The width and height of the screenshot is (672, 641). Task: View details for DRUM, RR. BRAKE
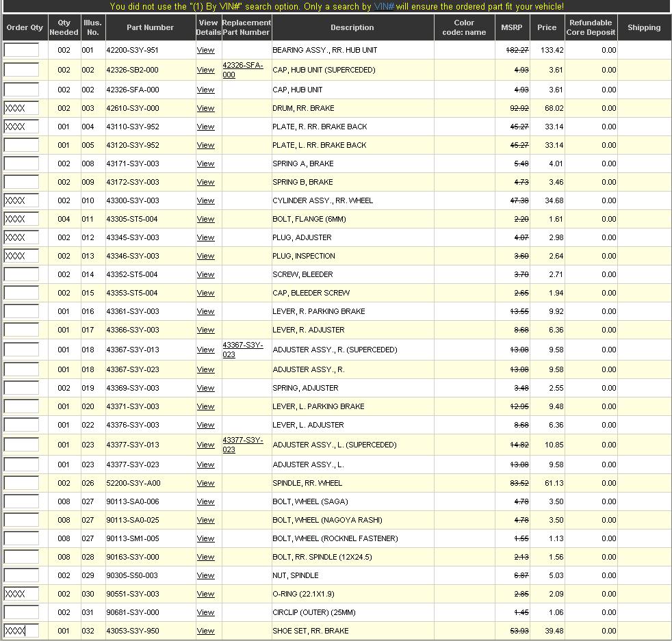point(205,108)
